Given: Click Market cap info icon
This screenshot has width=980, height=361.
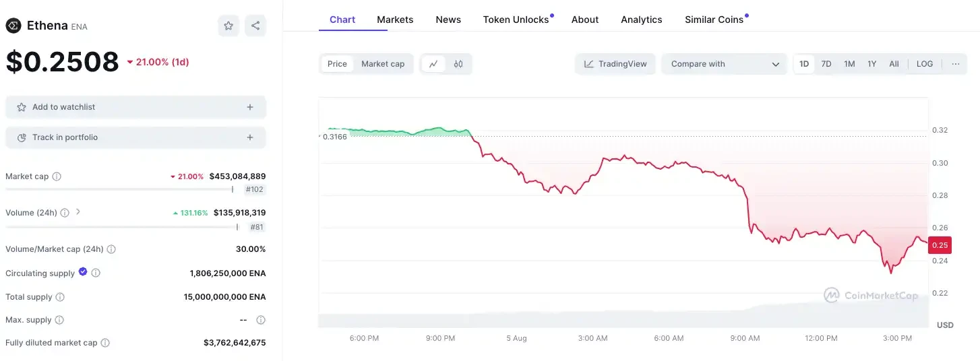Looking at the screenshot, I should tap(57, 176).
